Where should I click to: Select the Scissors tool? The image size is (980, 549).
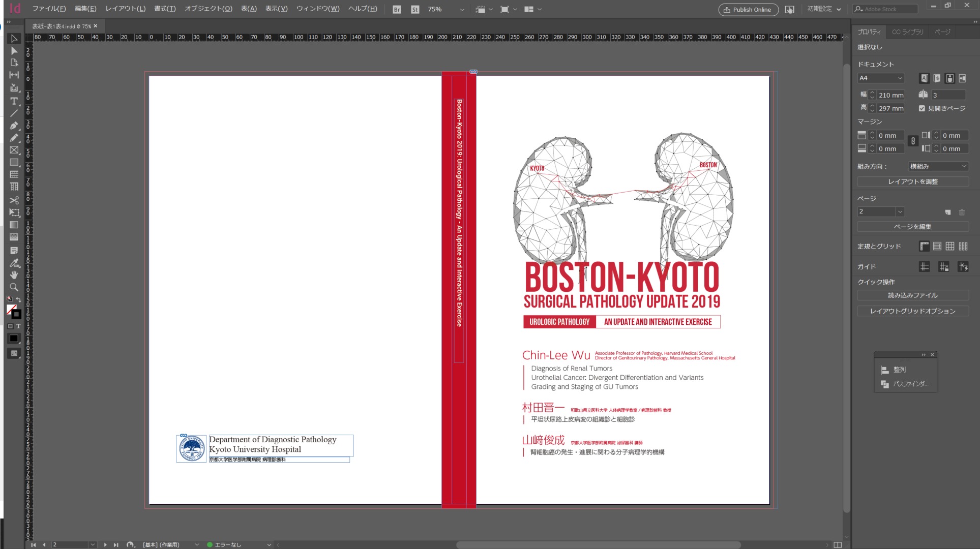[x=14, y=200]
